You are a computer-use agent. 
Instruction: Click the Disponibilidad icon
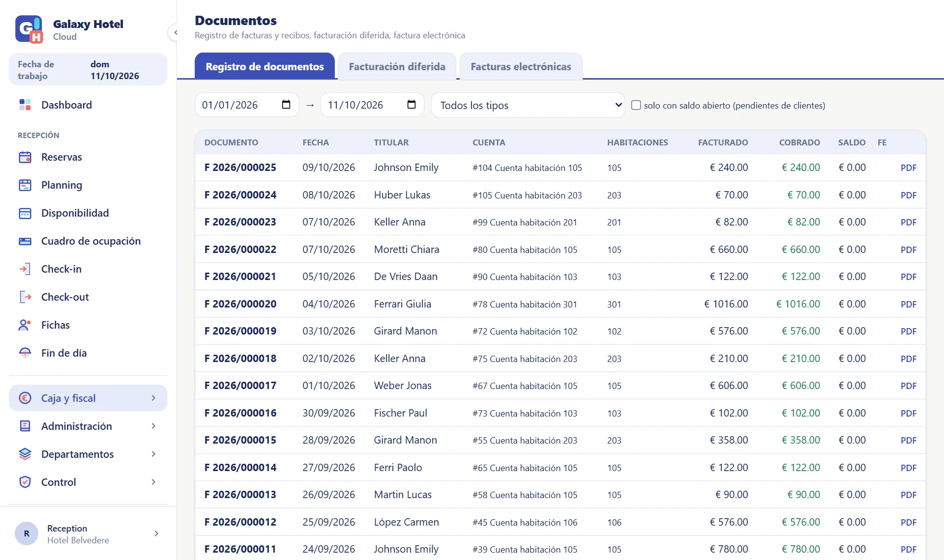click(25, 213)
